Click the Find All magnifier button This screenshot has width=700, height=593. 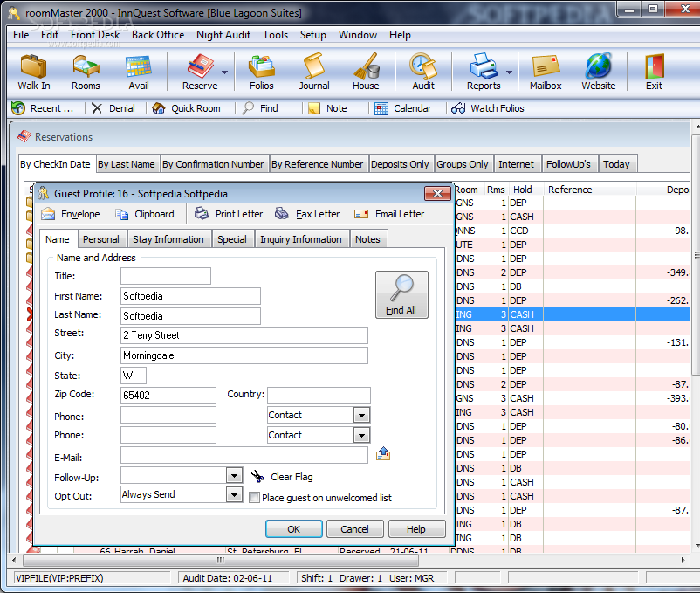(x=401, y=294)
